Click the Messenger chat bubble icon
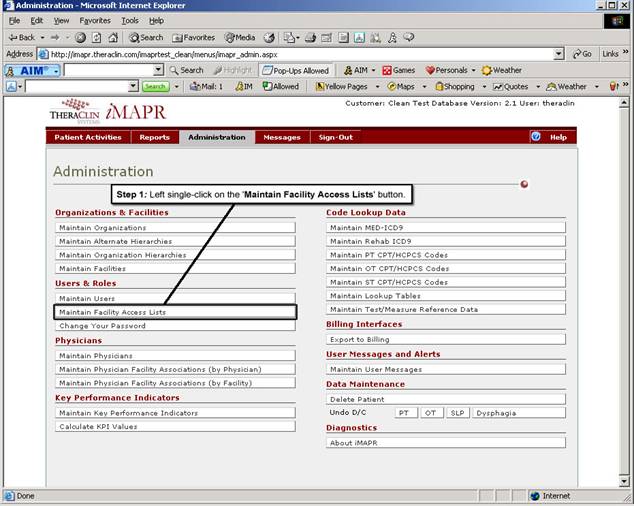Image resolution: width=634 pixels, height=506 pixels. (x=409, y=37)
